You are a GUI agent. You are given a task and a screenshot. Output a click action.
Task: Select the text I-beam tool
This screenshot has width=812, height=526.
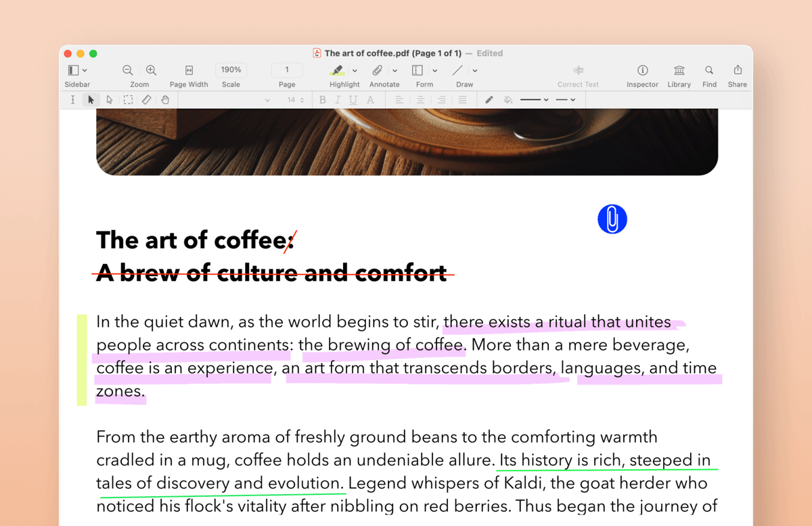click(x=72, y=100)
